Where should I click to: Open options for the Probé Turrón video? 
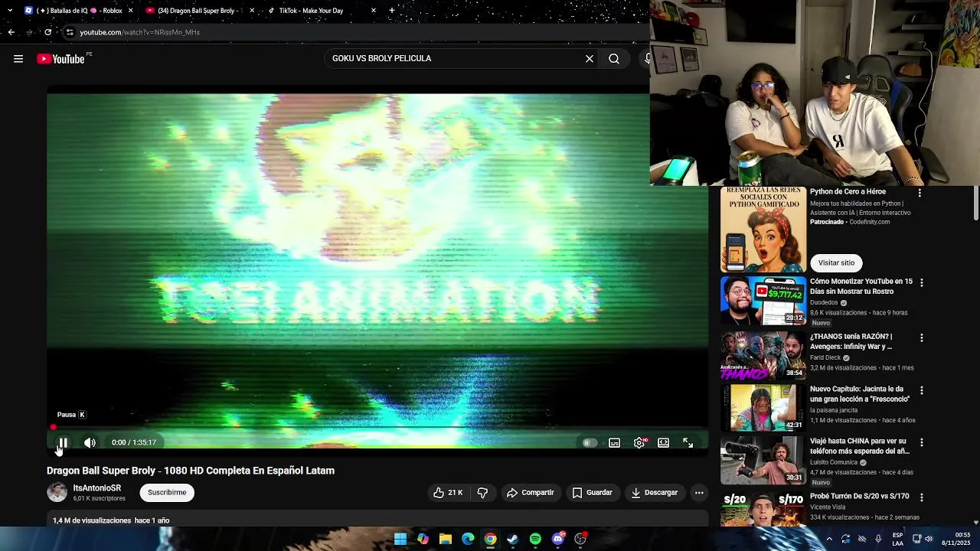[x=921, y=497]
